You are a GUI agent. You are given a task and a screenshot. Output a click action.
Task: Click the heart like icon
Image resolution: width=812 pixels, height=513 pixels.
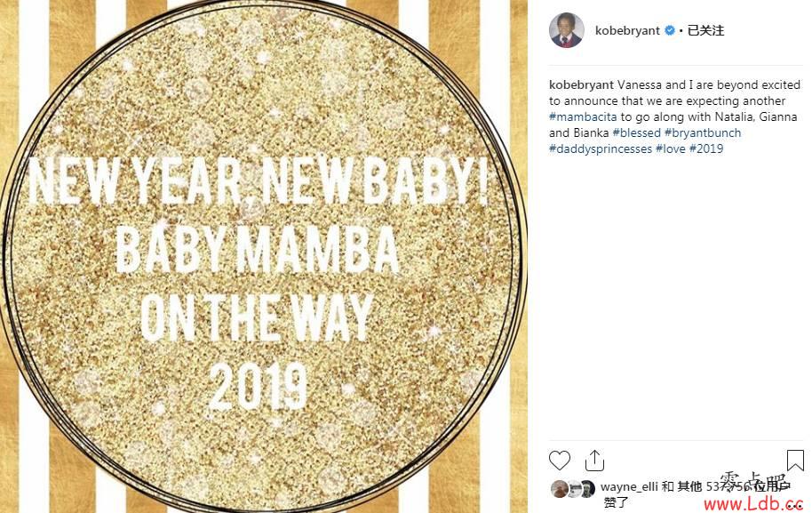pyautogui.click(x=560, y=461)
